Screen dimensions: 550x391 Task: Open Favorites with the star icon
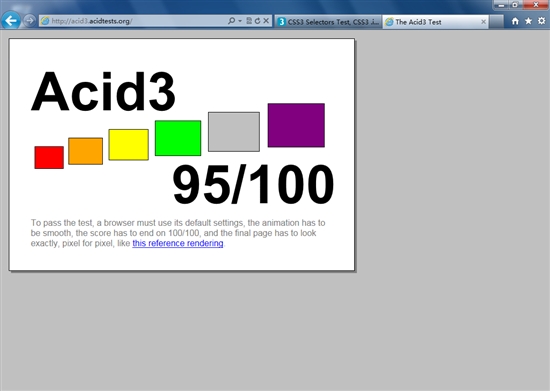(x=528, y=21)
